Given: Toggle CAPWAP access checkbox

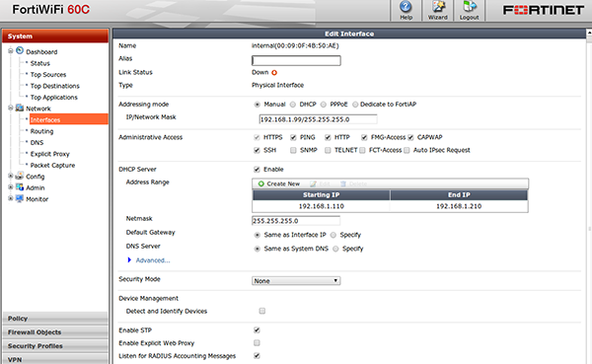Looking at the screenshot, I should point(410,137).
